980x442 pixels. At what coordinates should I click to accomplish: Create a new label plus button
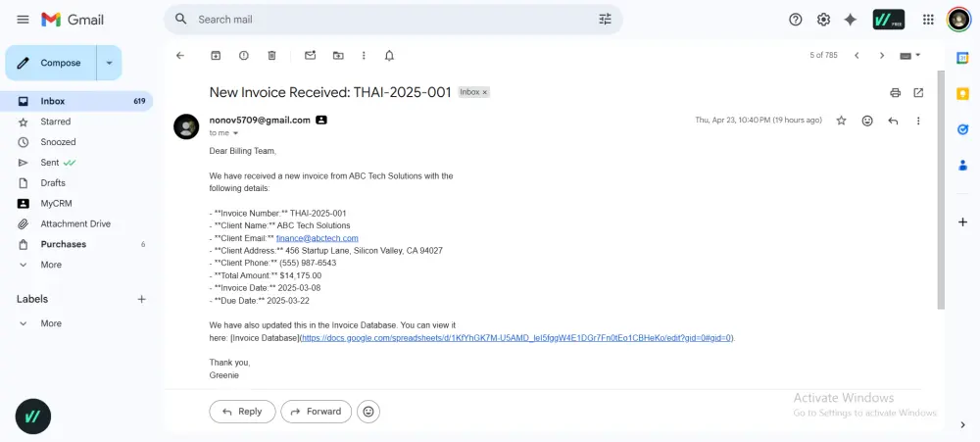(142, 299)
